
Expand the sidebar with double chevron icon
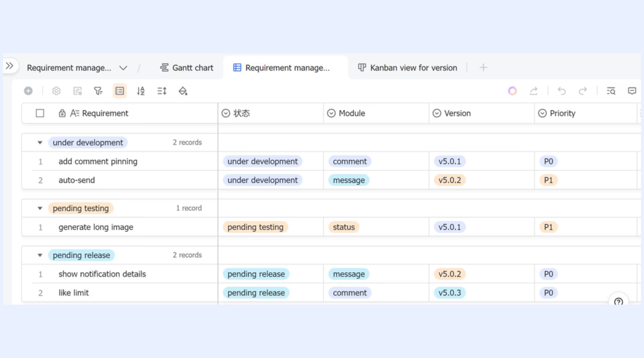10,66
